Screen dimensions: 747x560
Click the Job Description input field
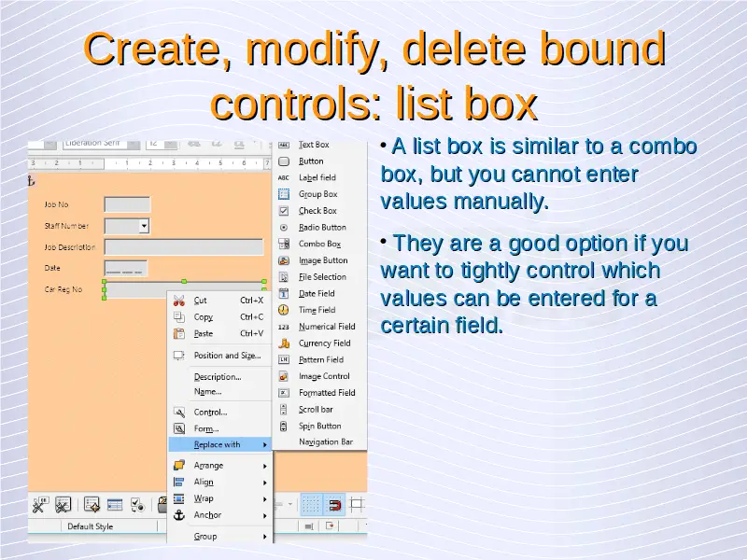184,247
